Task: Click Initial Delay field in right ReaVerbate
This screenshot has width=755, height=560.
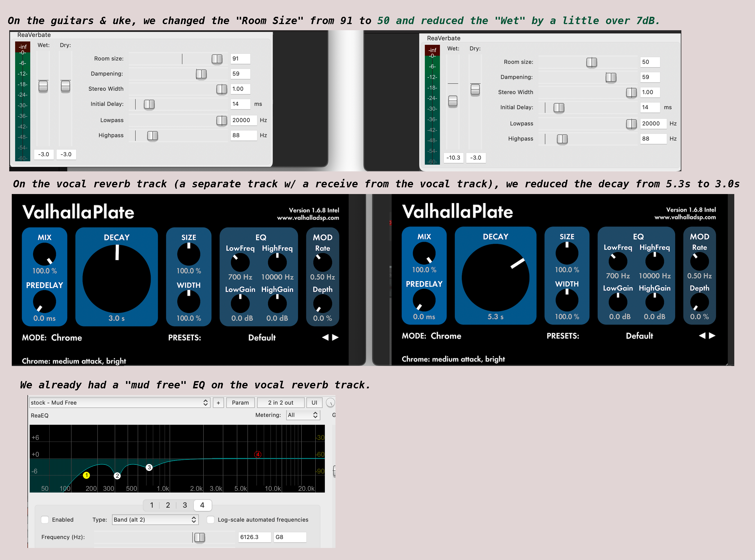Action: [x=650, y=107]
